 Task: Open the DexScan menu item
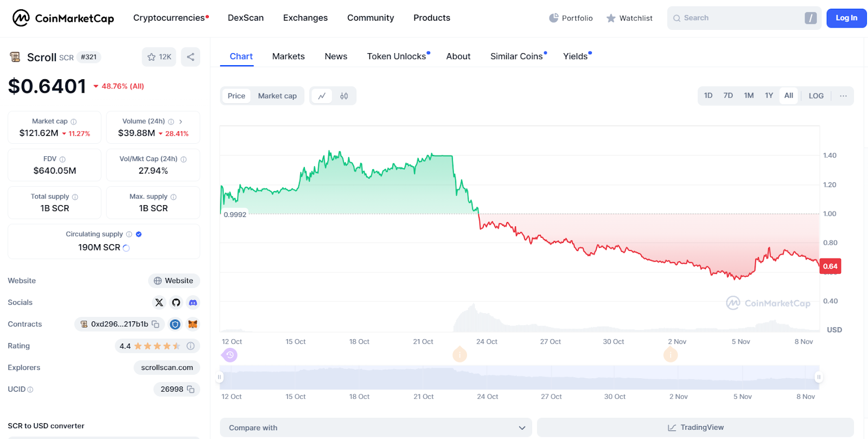246,18
